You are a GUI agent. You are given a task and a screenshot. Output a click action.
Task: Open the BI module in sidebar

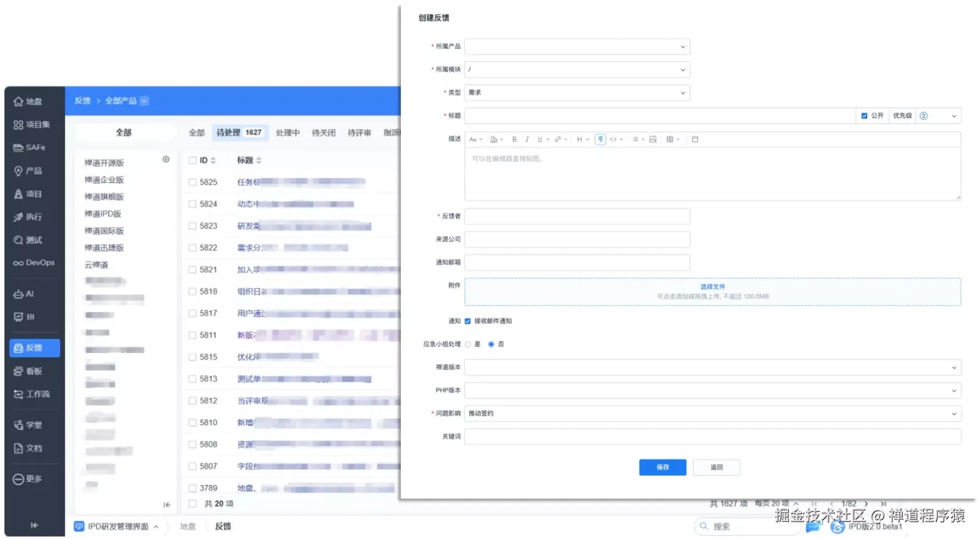click(24, 317)
